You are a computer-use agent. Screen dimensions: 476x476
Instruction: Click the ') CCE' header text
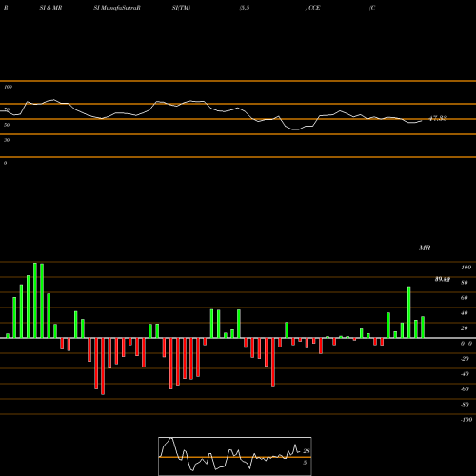click(x=312, y=8)
